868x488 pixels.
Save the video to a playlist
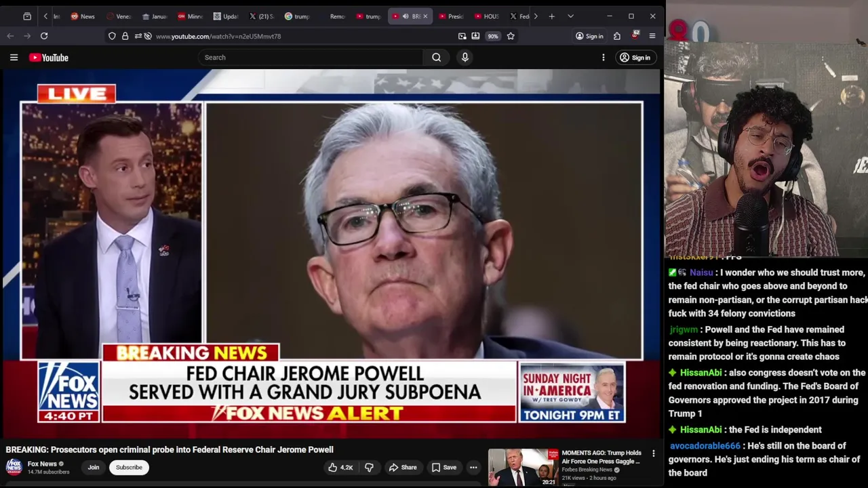pos(444,467)
